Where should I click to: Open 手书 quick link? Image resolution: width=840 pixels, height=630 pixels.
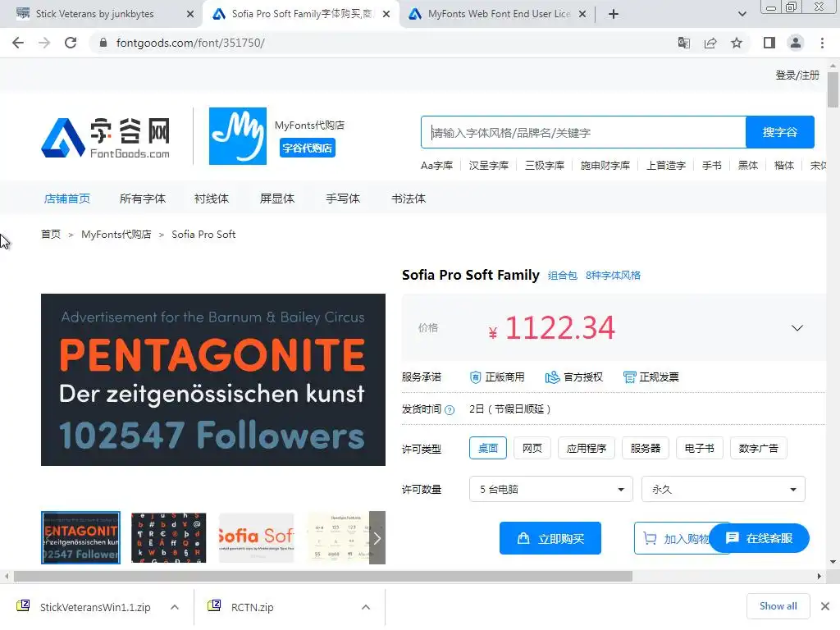pos(712,166)
